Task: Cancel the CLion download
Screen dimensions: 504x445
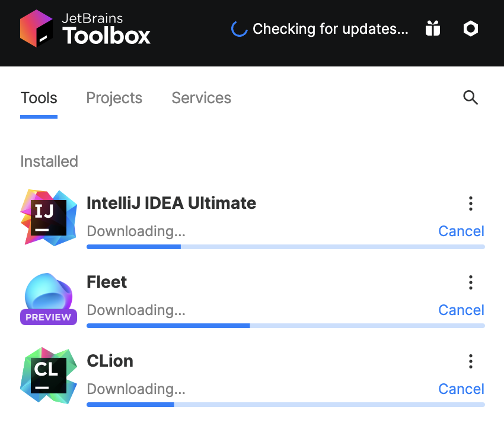Action: click(x=461, y=389)
